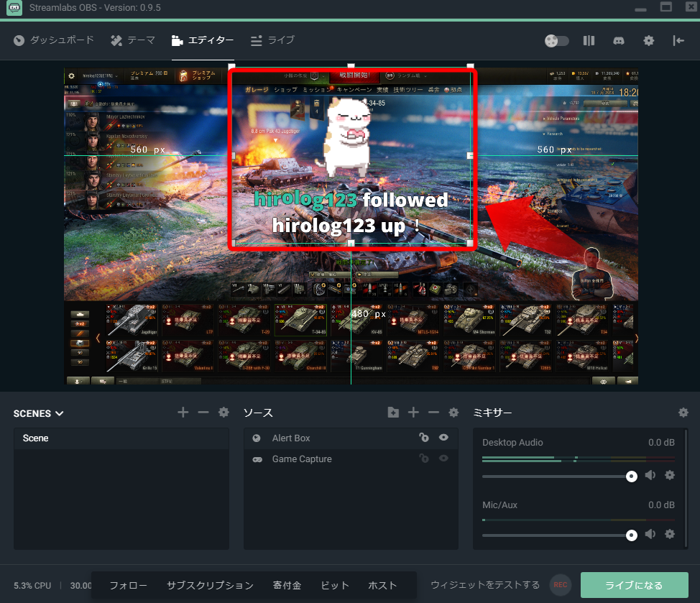Test ホスト alert
Viewport: 700px width, 603px height.
(x=382, y=586)
